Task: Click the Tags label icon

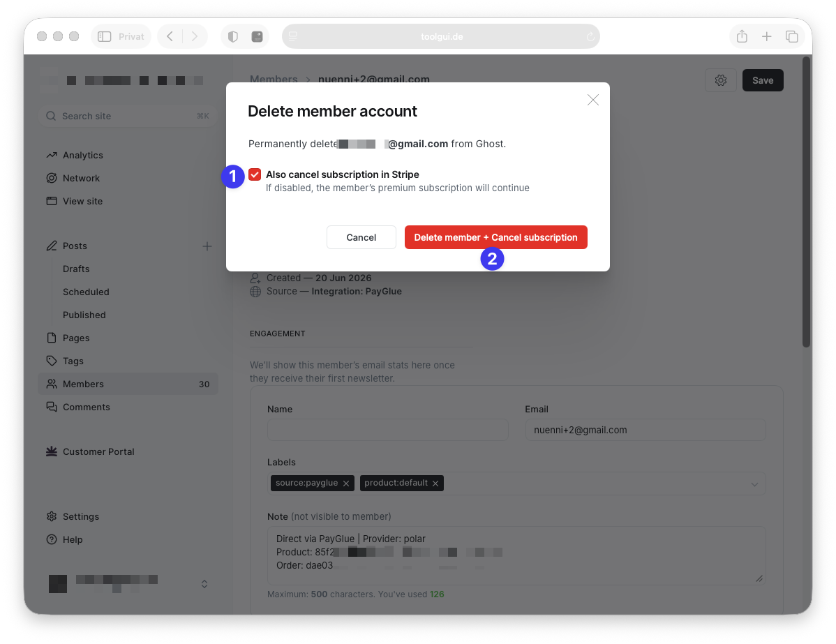Action: (x=51, y=361)
